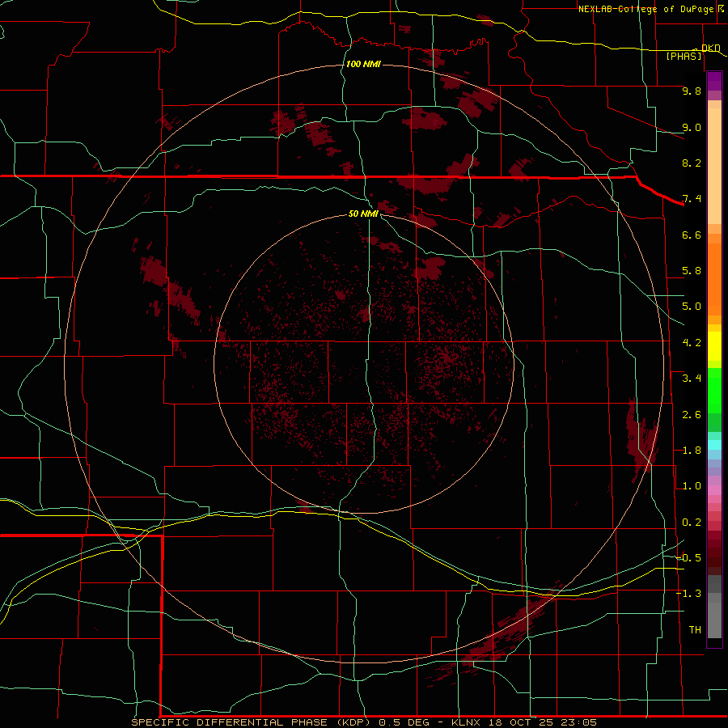Click the [PHAS] units label
This screenshot has height=728, width=728.
coord(684,56)
